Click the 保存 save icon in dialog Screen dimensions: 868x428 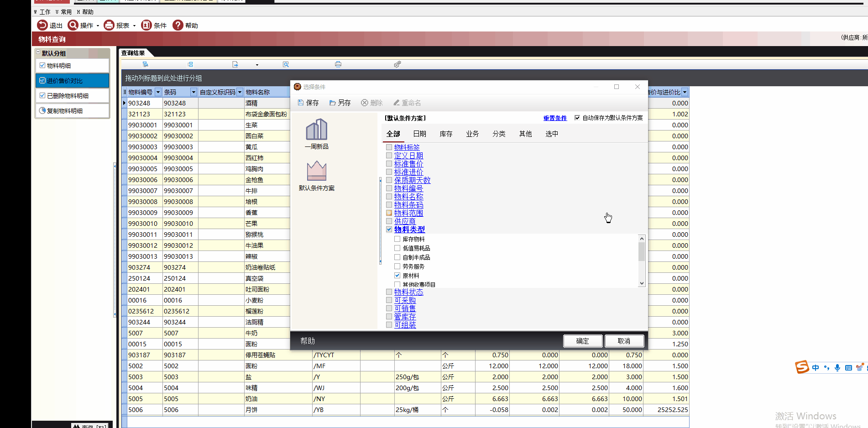click(x=301, y=103)
